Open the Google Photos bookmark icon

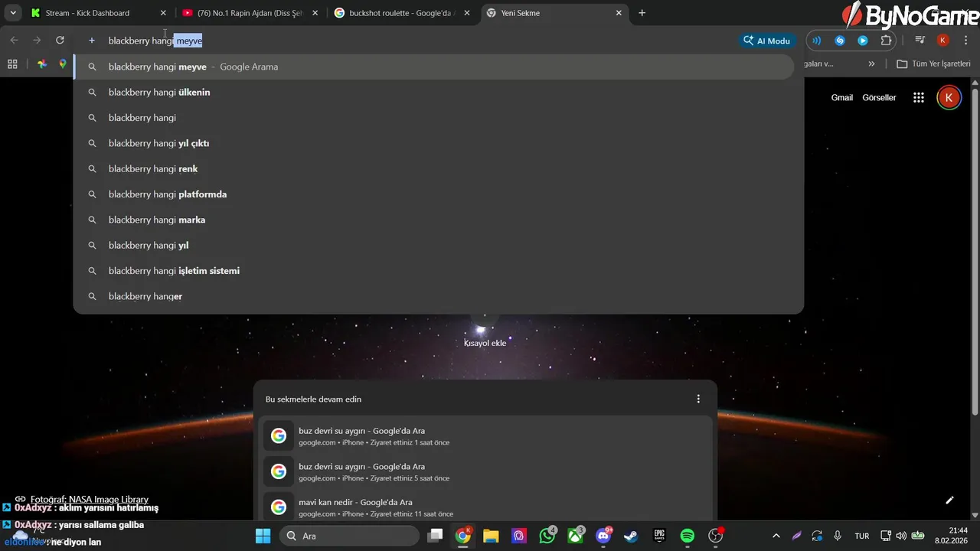pos(42,64)
